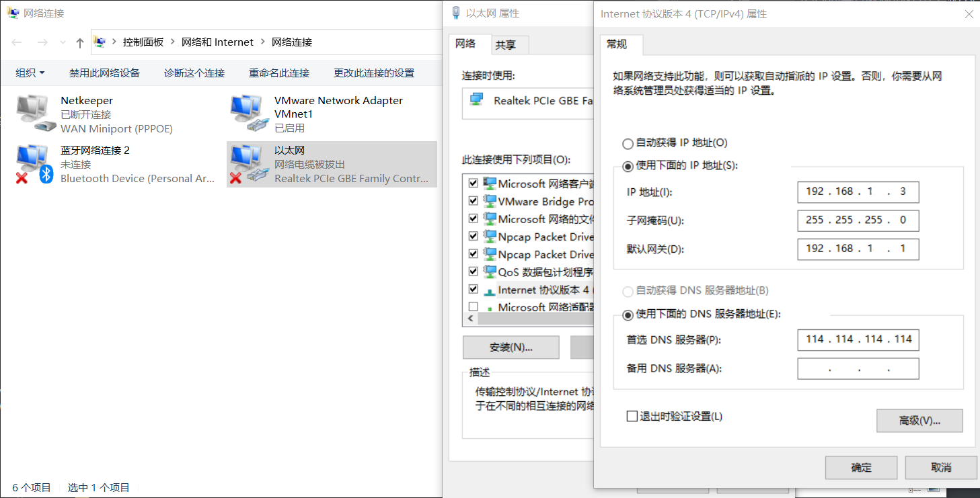Image resolution: width=980 pixels, height=498 pixels.
Task: Click the 安装(N)... button
Action: pos(511,347)
